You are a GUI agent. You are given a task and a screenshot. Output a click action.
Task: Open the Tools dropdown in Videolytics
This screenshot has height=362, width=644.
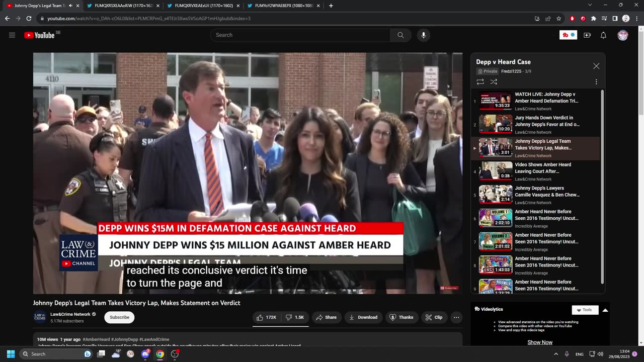(x=585, y=310)
